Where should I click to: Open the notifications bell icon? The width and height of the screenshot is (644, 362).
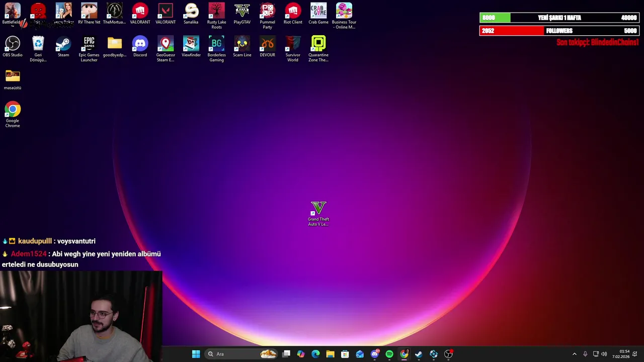635,354
